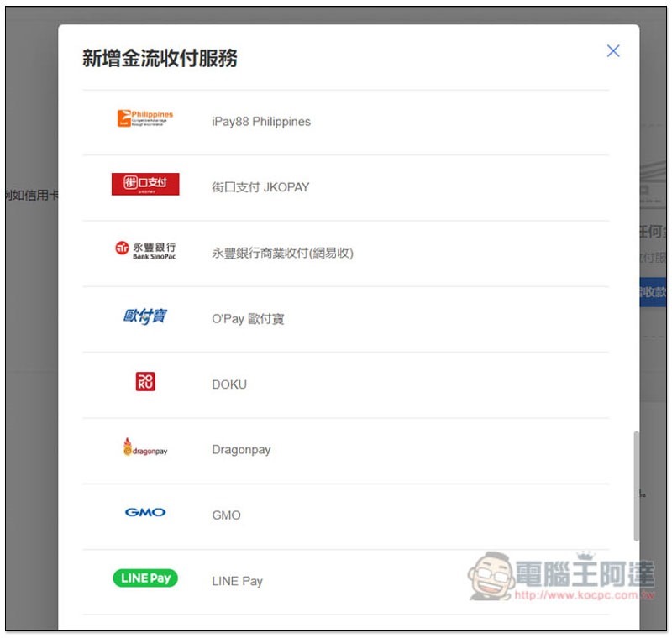Image resolution: width=672 pixels, height=638 pixels.
Task: Click the Bank SinoPac 永豐銀行 logo
Action: point(145,250)
